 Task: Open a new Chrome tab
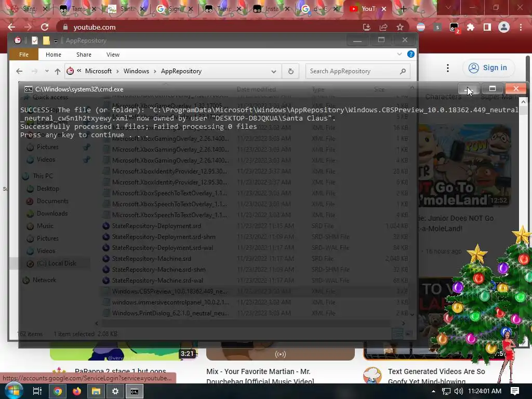click(x=403, y=9)
